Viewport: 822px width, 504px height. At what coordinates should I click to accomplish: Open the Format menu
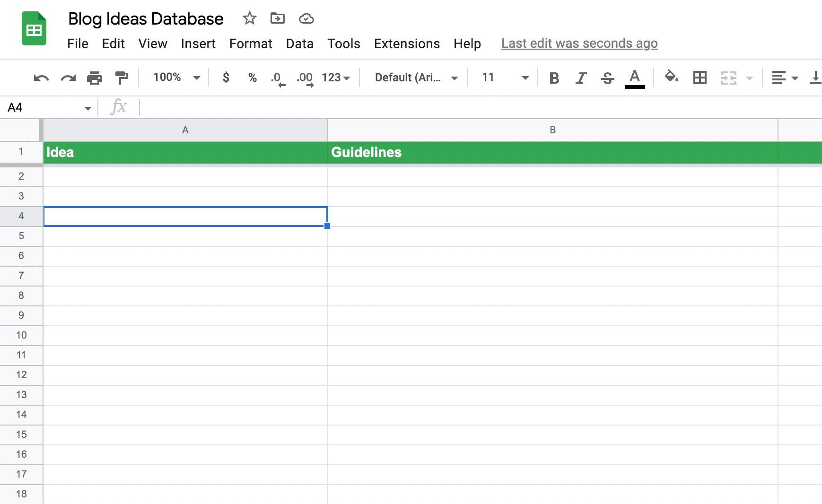pos(251,43)
